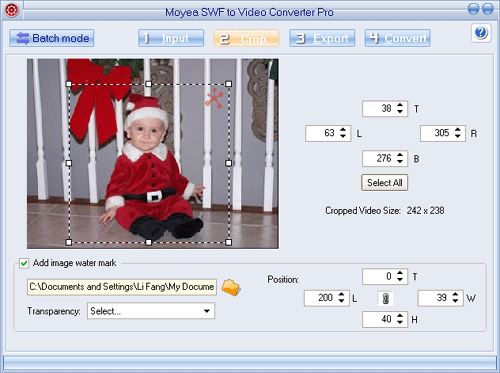Click the bottom-right crop handle

point(229,242)
